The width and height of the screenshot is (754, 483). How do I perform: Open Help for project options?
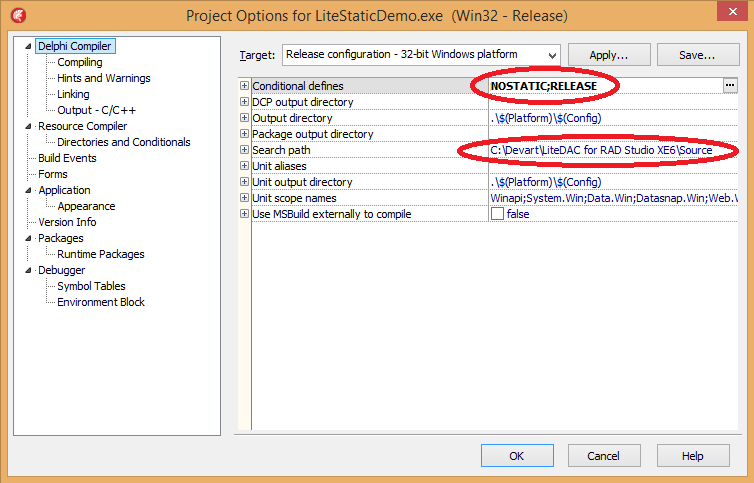click(693, 456)
